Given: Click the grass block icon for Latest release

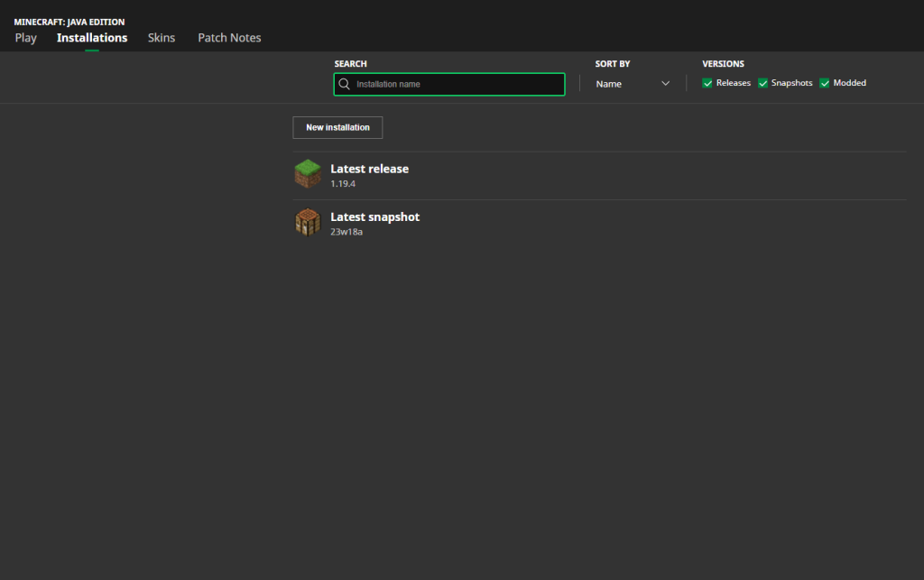Looking at the screenshot, I should click(x=308, y=174).
